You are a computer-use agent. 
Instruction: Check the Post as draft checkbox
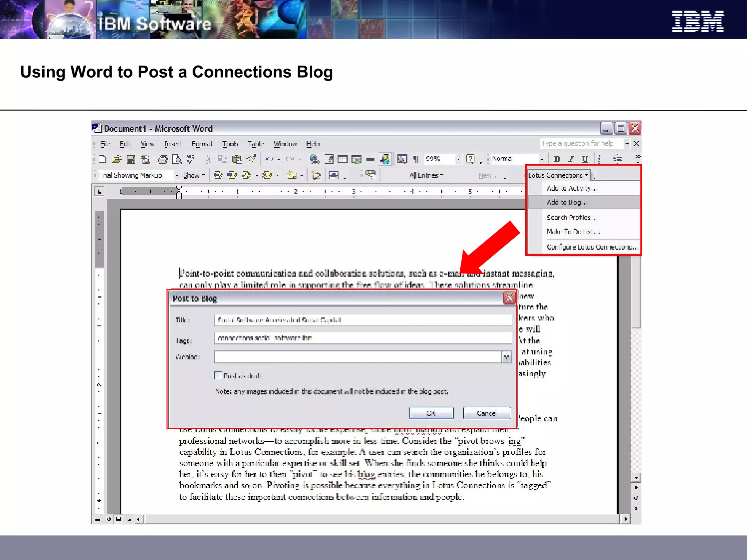[218, 376]
